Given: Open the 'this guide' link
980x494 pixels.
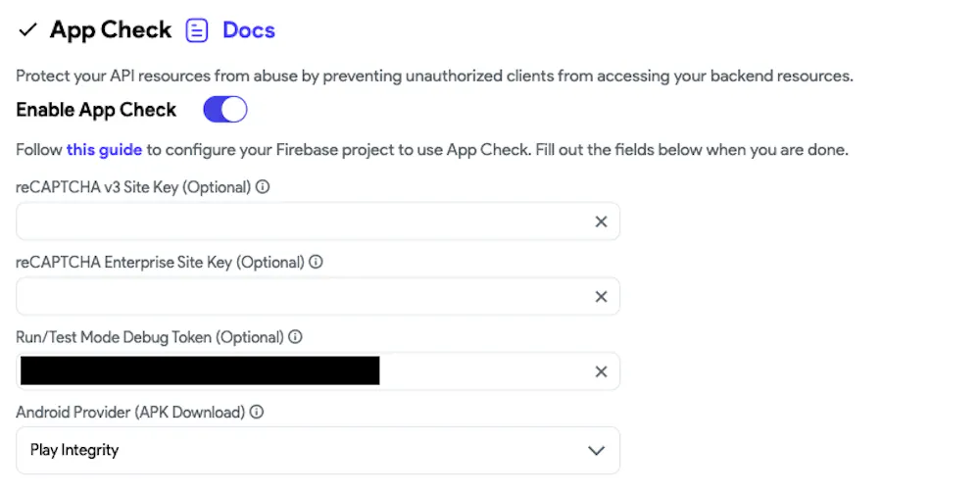Looking at the screenshot, I should coord(105,150).
